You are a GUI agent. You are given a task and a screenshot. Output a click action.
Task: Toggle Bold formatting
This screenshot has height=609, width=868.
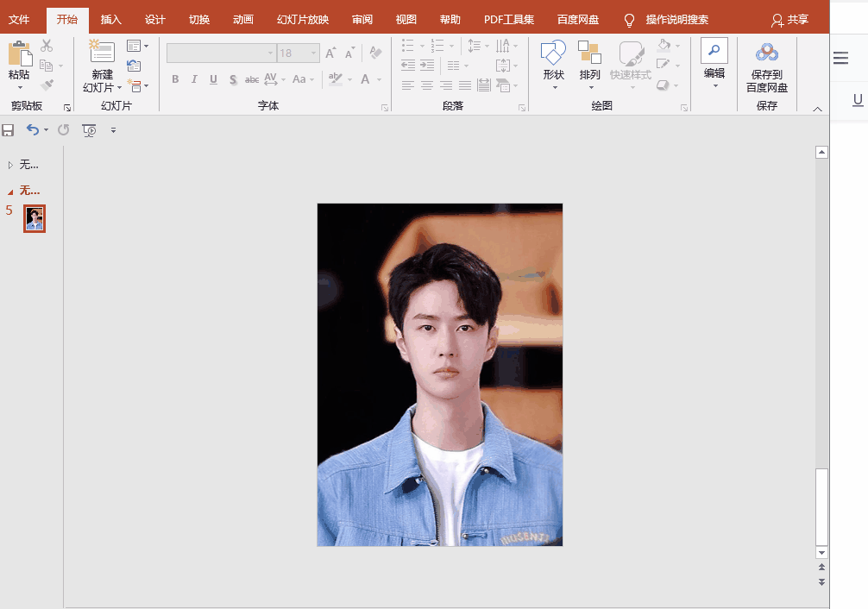pyautogui.click(x=175, y=79)
